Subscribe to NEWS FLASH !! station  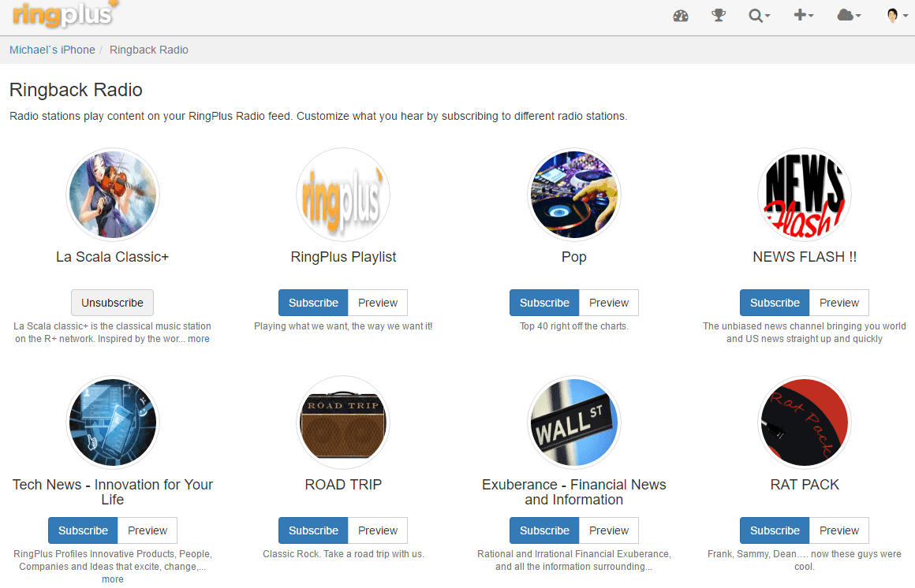pos(775,303)
